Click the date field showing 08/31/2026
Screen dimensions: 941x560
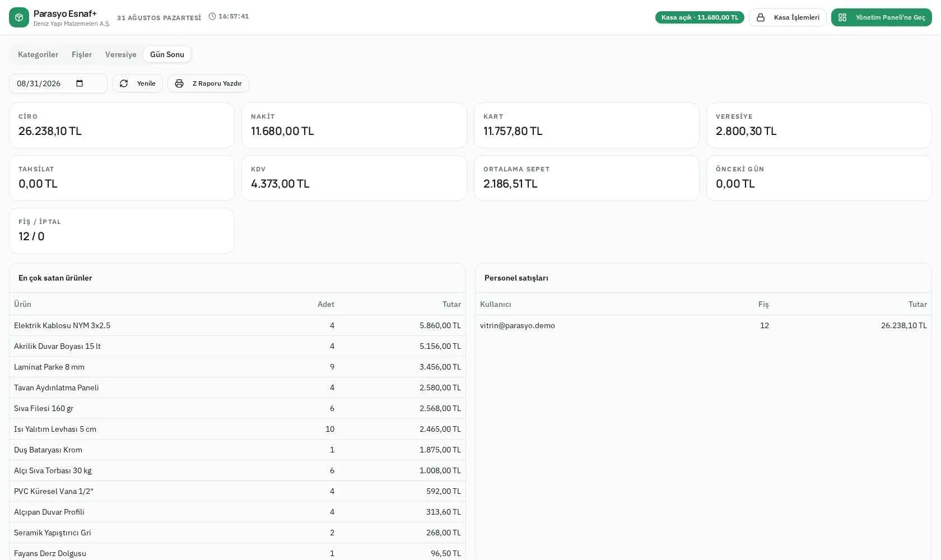58,83
